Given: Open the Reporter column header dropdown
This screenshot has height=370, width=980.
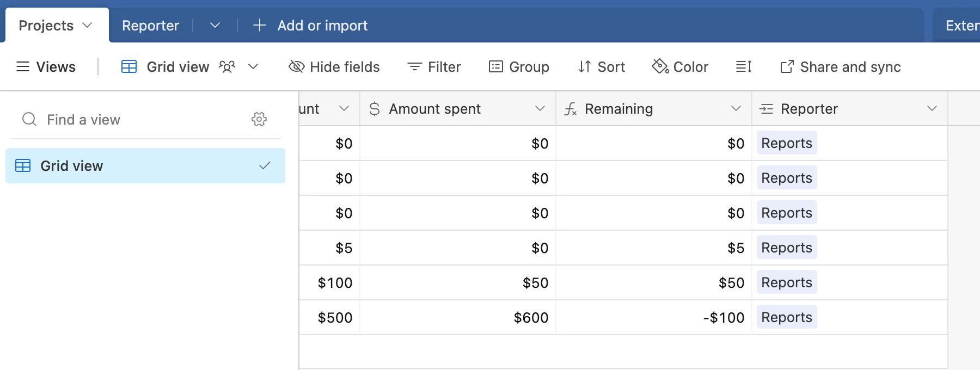Looking at the screenshot, I should point(932,109).
